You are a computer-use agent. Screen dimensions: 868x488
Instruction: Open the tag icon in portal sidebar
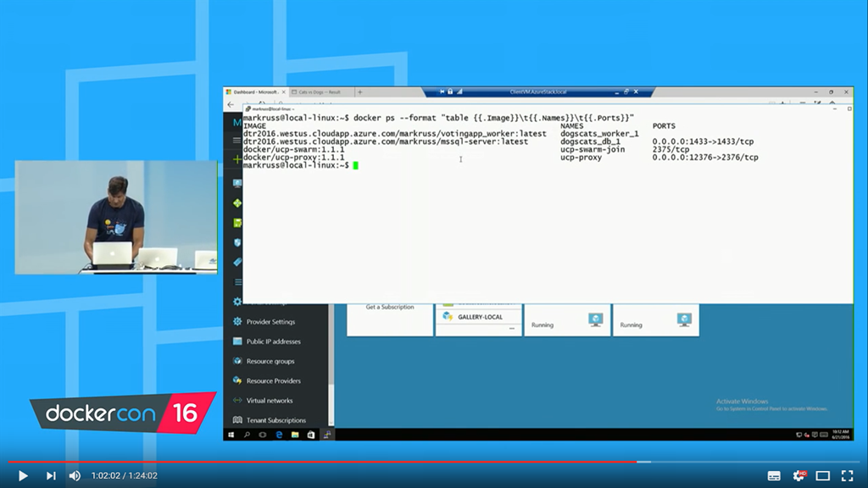click(x=237, y=262)
